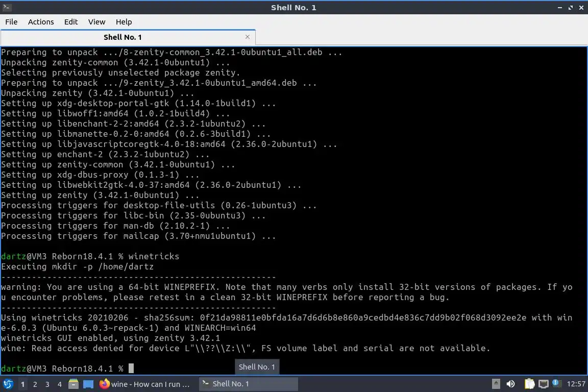The image size is (588, 392).
Task: Open the volume control in the tray
Action: [x=510, y=384]
